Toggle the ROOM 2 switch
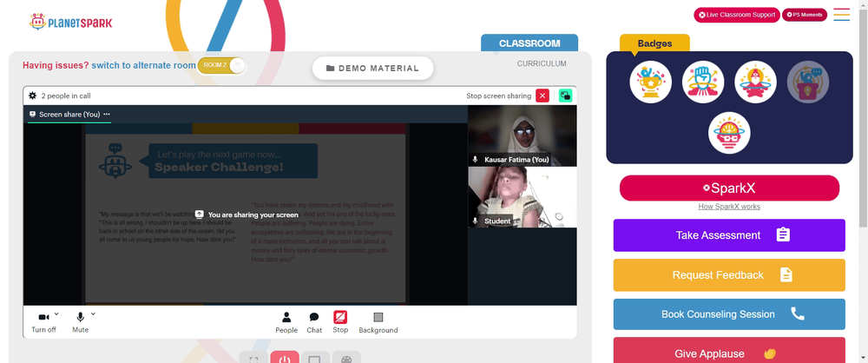 tap(221, 65)
